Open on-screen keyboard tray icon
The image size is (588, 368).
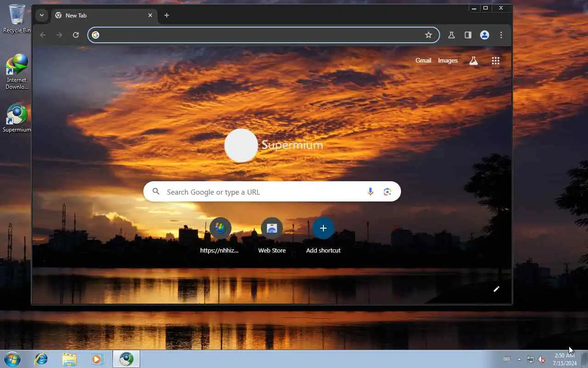pyautogui.click(x=507, y=359)
